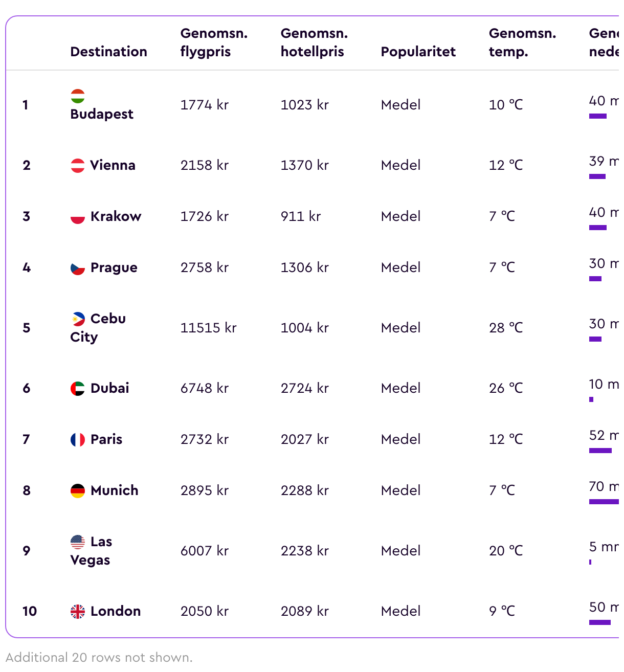Image resolution: width=624 pixels, height=672 pixels.
Task: Click the UAE flag icon beside Dubai
Action: pos(78,388)
